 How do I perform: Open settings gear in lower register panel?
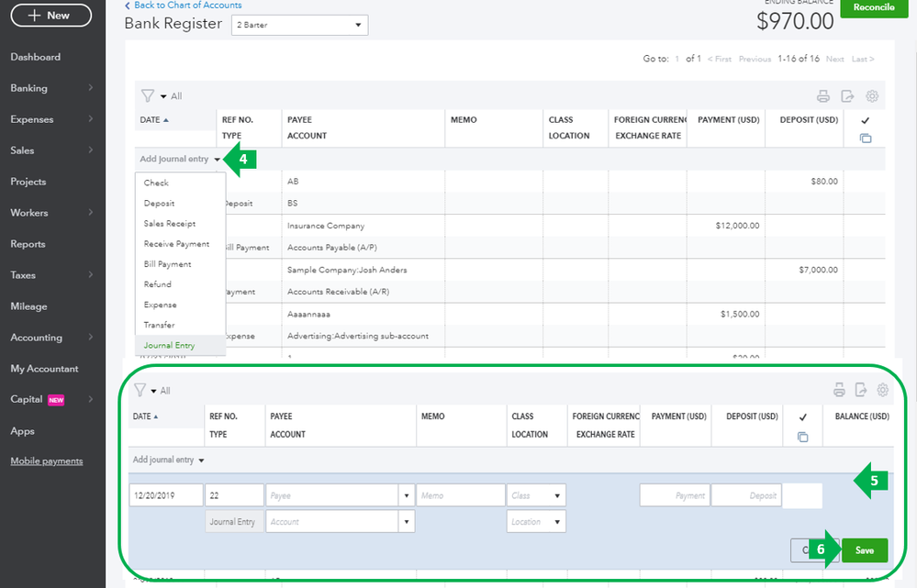(x=883, y=390)
